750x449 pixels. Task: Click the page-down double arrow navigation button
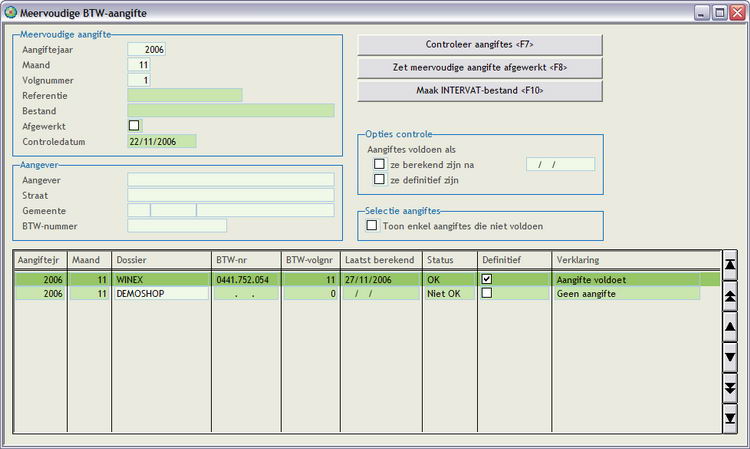tap(730, 388)
